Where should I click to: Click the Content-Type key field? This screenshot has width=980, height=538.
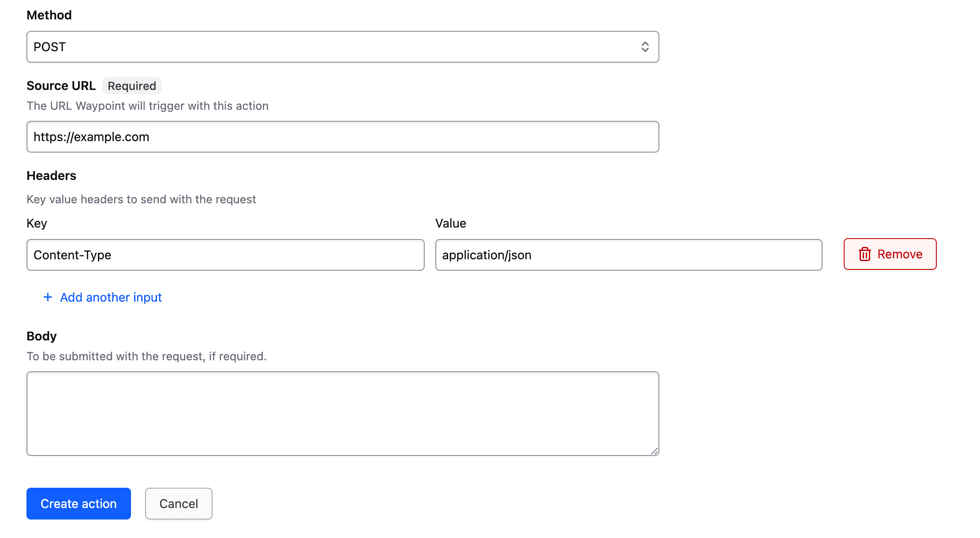click(225, 255)
